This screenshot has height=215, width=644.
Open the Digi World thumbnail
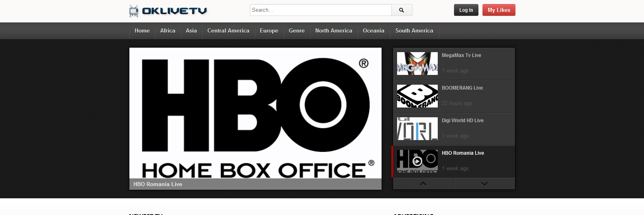417,129
